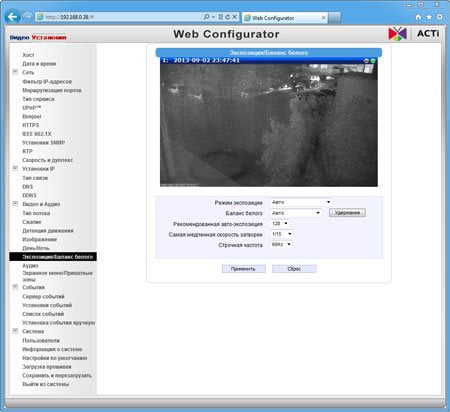Image resolution: width=450 pixels, height=412 pixels.
Task: Click the browser Back arrow button
Action: (x=12, y=16)
